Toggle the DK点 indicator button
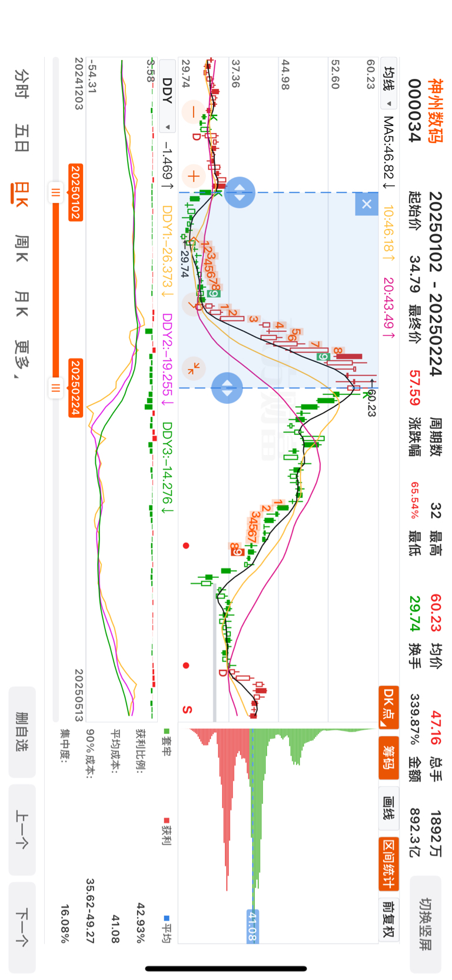The height and width of the screenshot is (980, 452). click(388, 707)
